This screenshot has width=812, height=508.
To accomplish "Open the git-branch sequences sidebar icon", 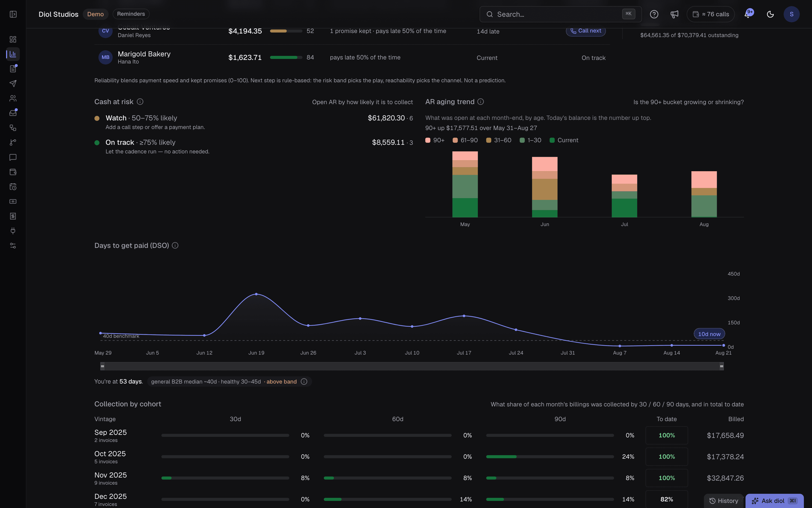I will tap(13, 142).
